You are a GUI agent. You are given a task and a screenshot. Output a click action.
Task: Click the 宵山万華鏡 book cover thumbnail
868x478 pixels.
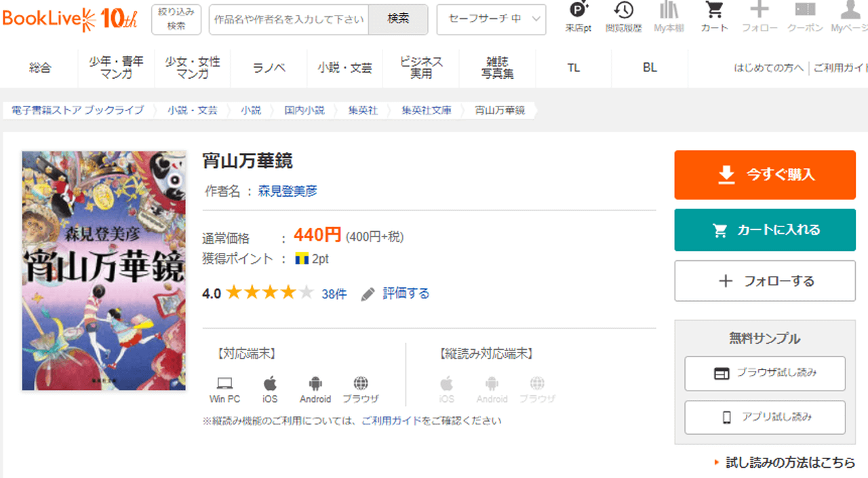click(x=104, y=271)
